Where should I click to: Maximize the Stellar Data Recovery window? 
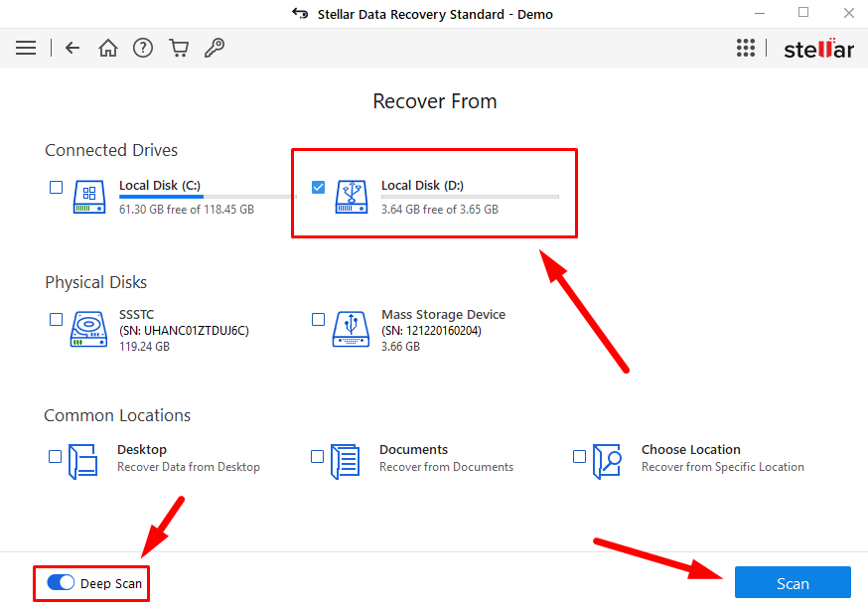click(803, 12)
